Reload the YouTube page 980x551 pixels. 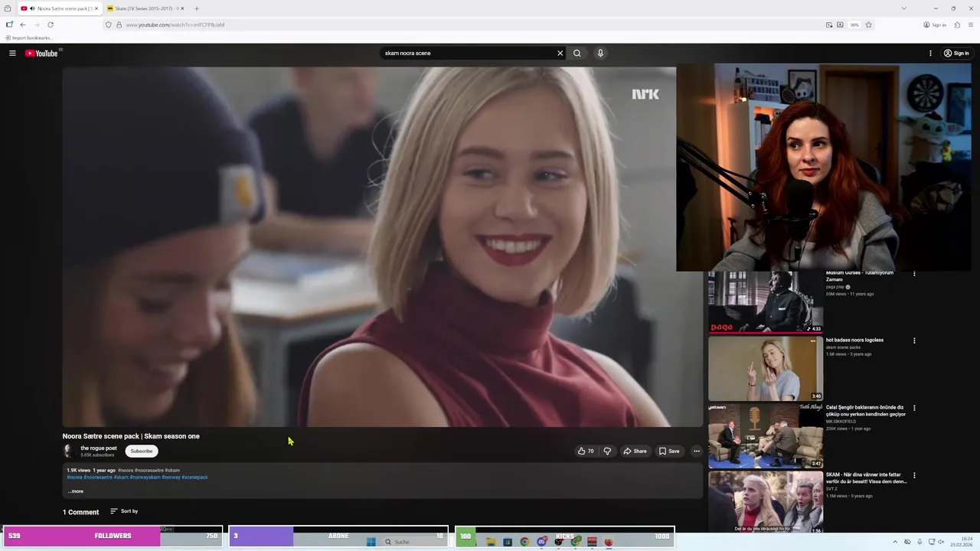(x=51, y=24)
